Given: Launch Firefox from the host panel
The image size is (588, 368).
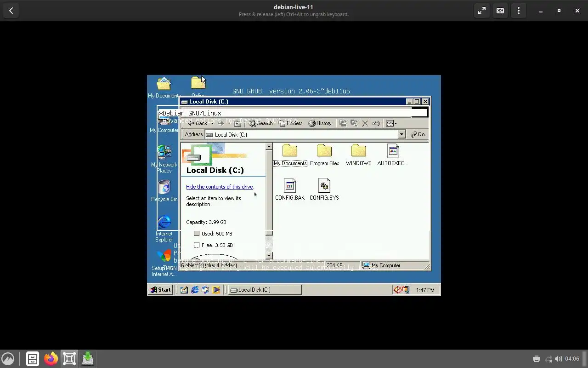Looking at the screenshot, I should 51,359.
